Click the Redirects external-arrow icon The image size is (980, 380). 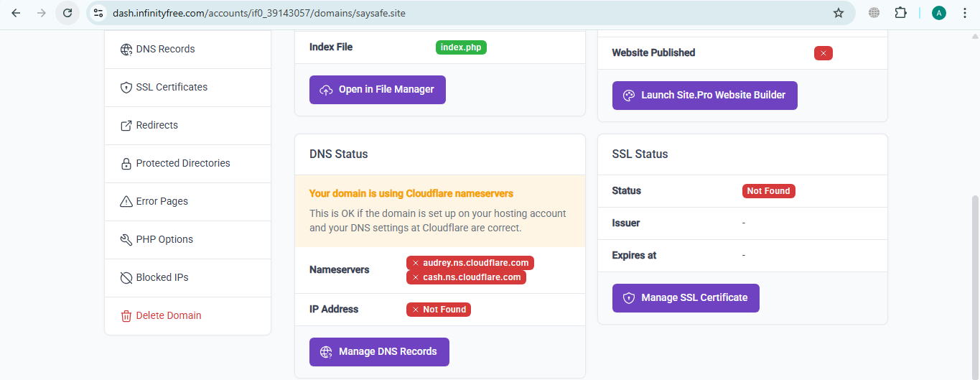tap(126, 126)
